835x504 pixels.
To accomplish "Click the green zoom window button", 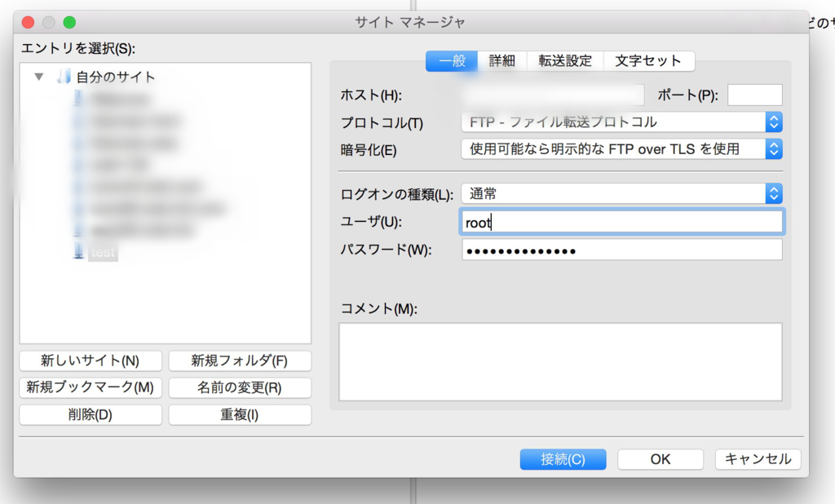I will pos(69,22).
